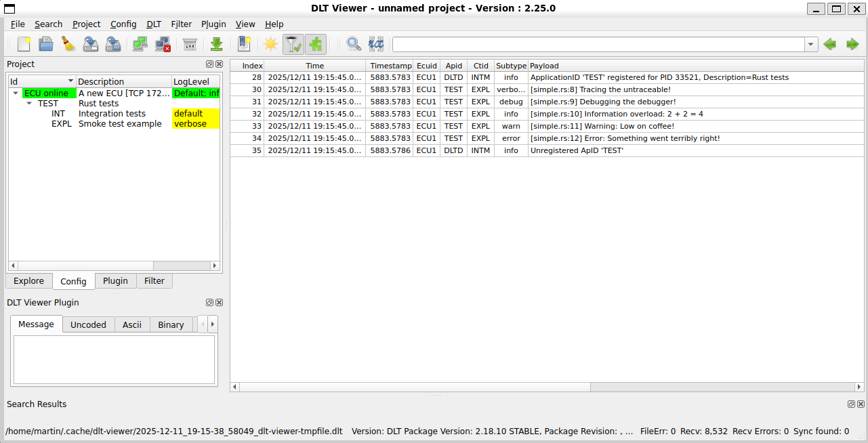Select the row 'Warning: Low on coffee!'
The height and width of the screenshot is (443, 868).
click(547, 126)
